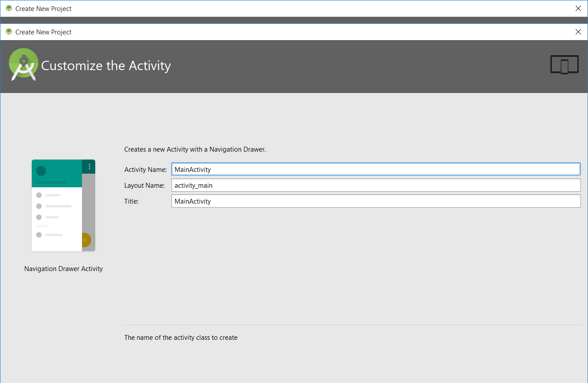Click the "Customize the Activity" heading
This screenshot has width=588, height=383.
(x=106, y=66)
